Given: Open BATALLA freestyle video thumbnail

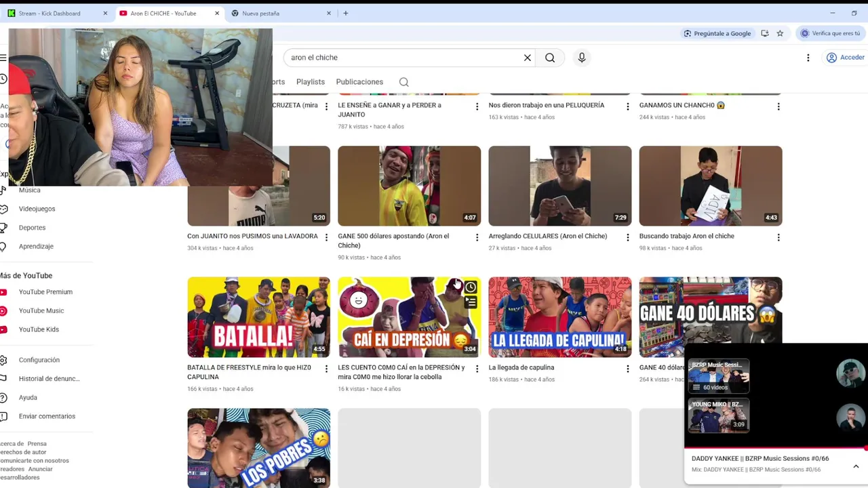Looking at the screenshot, I should click(258, 317).
